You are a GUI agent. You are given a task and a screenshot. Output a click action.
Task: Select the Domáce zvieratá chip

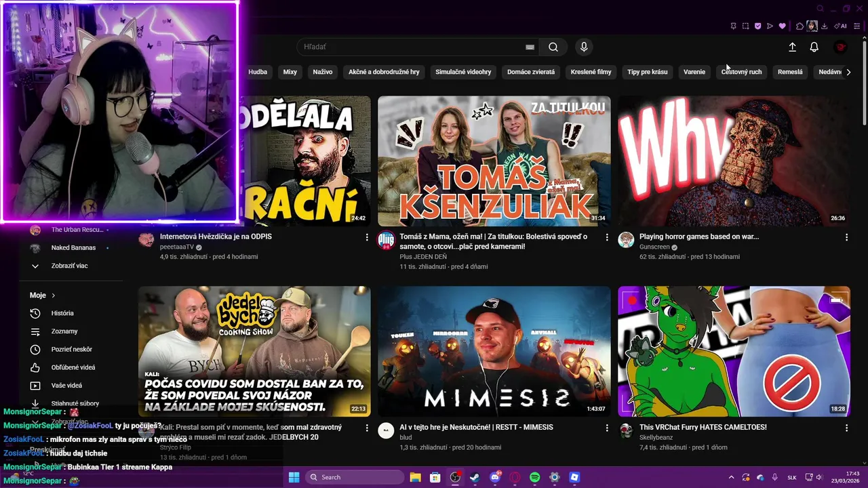531,72
